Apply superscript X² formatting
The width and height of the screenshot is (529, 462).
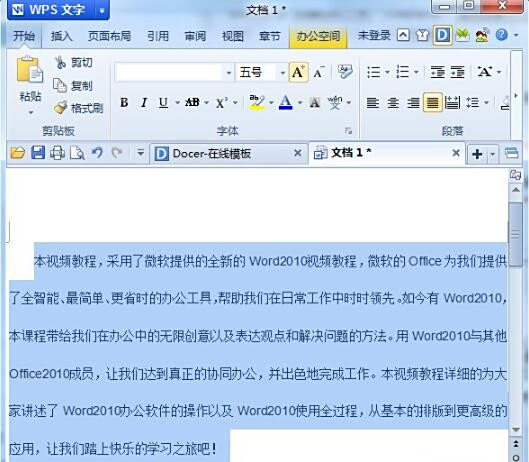point(222,103)
